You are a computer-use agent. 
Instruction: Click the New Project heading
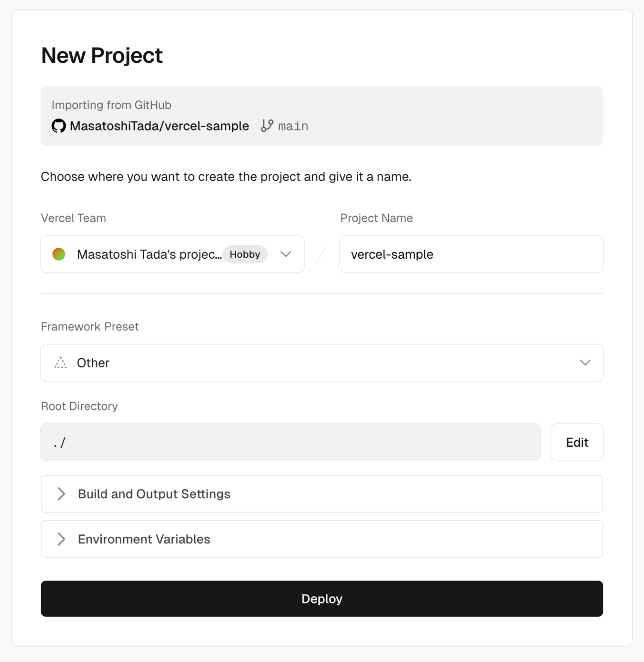[102, 56]
